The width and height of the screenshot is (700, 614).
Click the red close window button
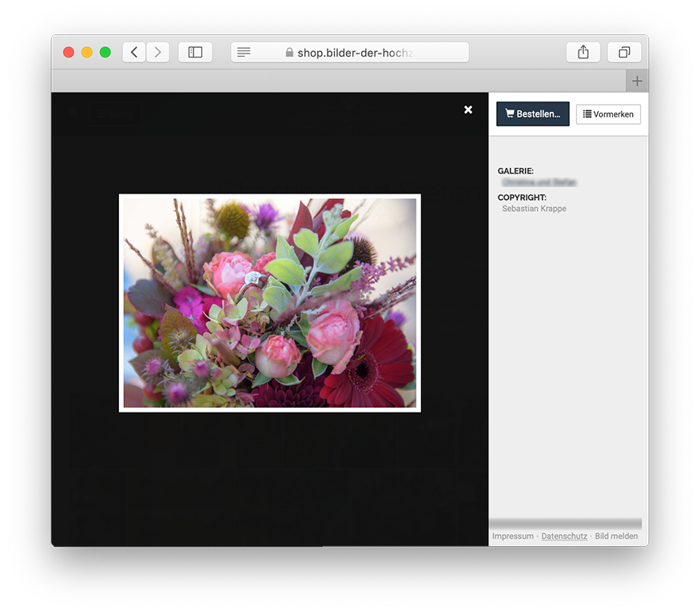click(68, 53)
